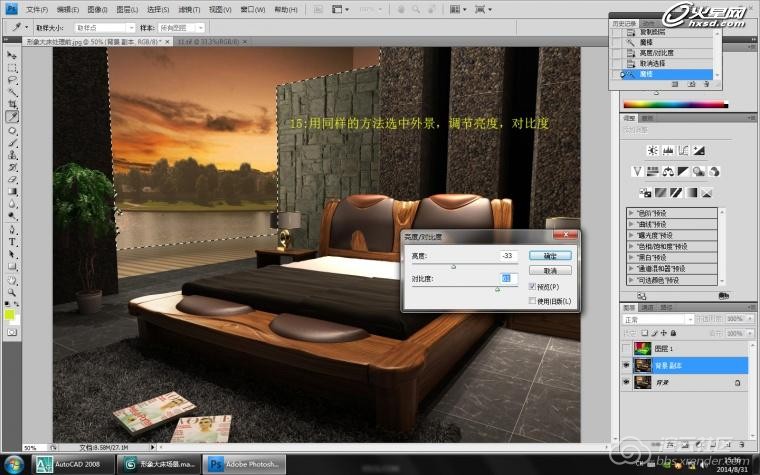This screenshot has width=760, height=475.
Task: Toggle lock transparent pixels in Layers panel
Action: 645,333
